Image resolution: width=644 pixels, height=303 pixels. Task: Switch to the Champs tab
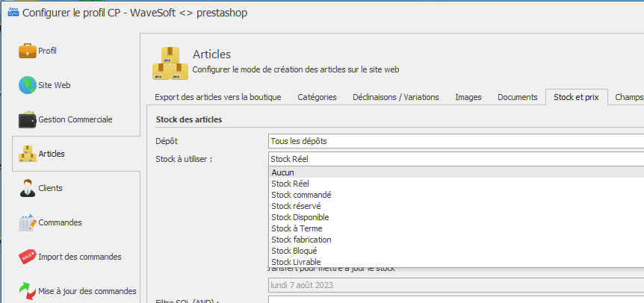(628, 97)
